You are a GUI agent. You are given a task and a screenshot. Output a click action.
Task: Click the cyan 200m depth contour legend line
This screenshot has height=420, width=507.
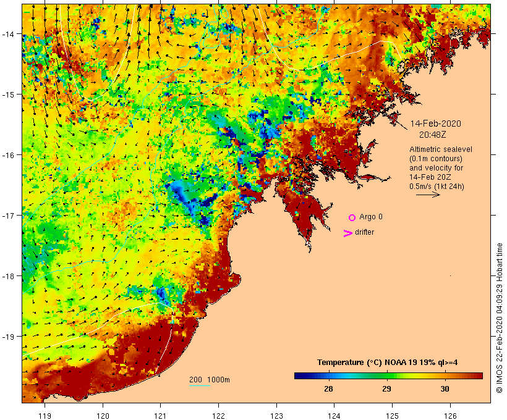click(200, 385)
